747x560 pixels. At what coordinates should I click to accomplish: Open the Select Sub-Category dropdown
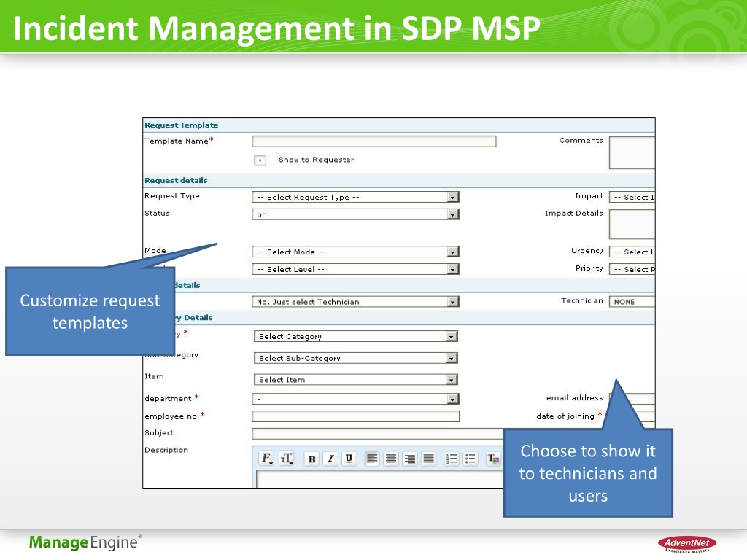pos(356,357)
